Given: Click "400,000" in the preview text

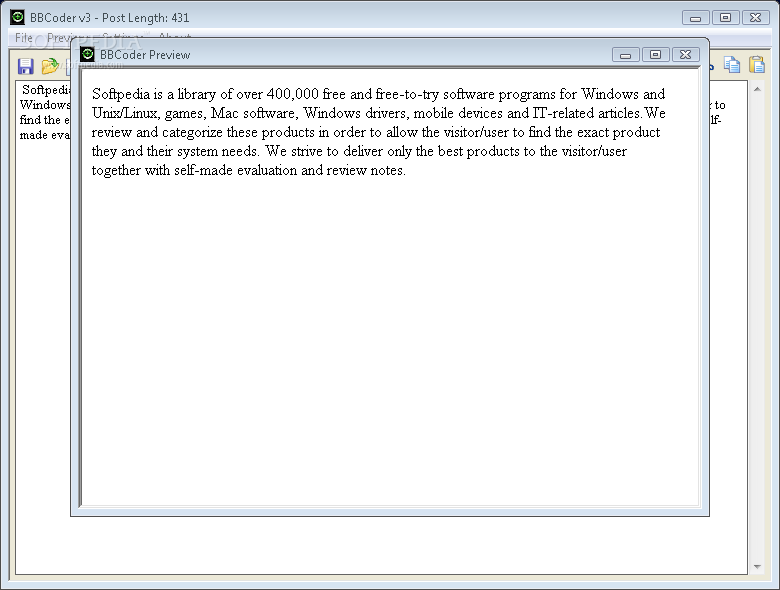Looking at the screenshot, I should [x=292, y=94].
